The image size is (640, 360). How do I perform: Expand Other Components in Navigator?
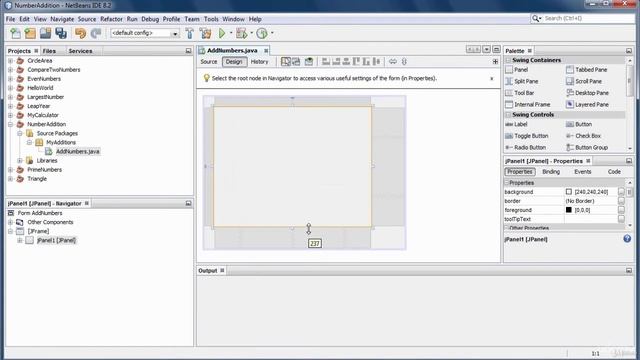[x=11, y=222]
